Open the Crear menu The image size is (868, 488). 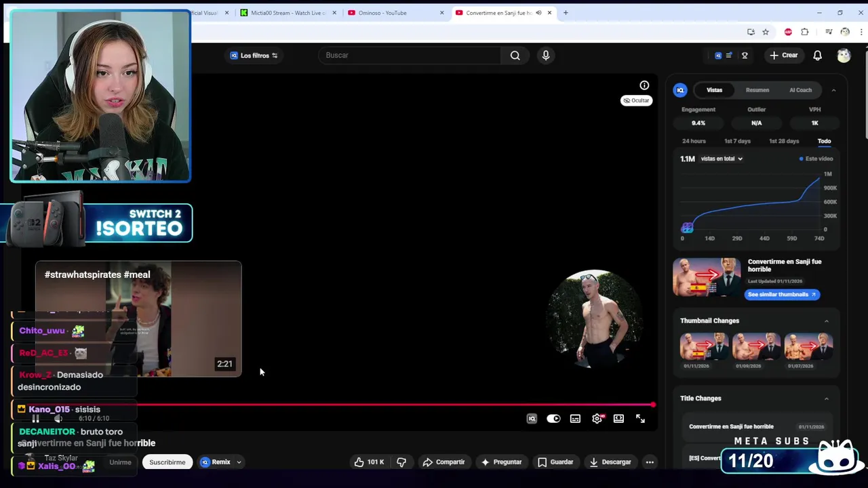point(784,56)
